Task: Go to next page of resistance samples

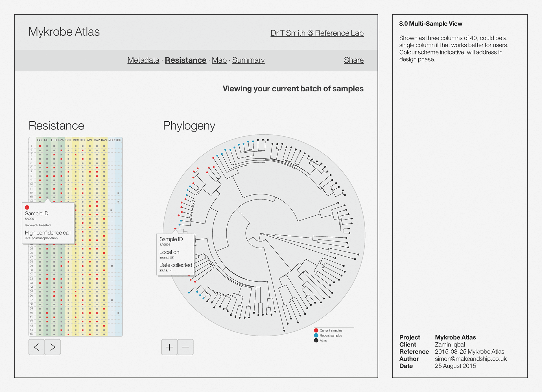Action: [53, 347]
